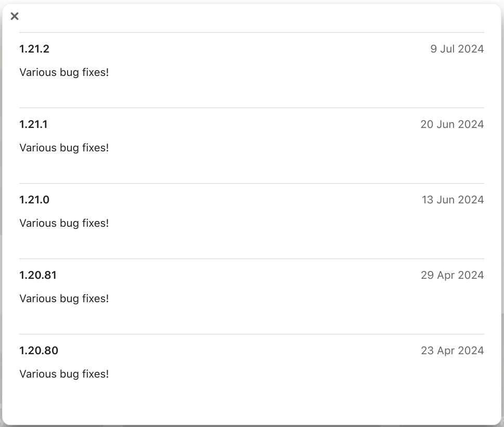Click the 9 Jul 2024 release date
This screenshot has height=427, width=504.
457,49
